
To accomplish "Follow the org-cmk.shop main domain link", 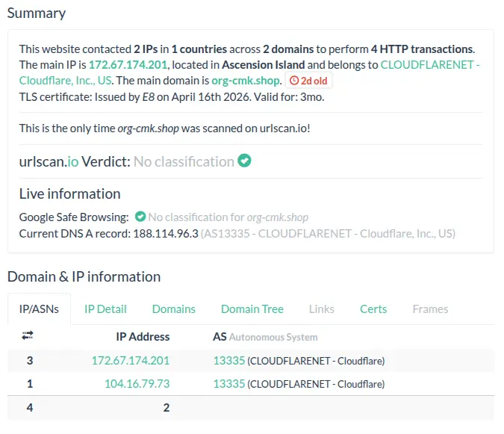I will [x=246, y=81].
